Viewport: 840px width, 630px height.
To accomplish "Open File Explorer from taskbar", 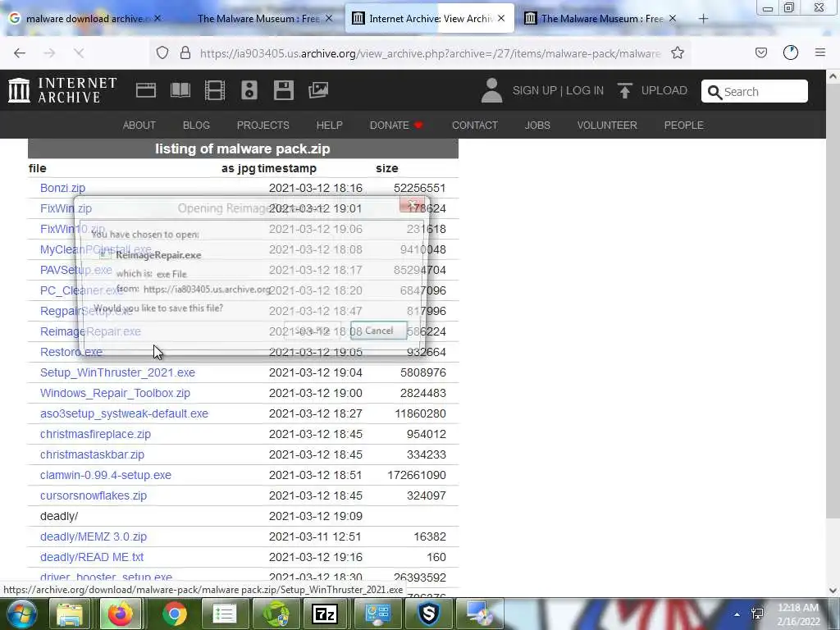I will point(70,614).
